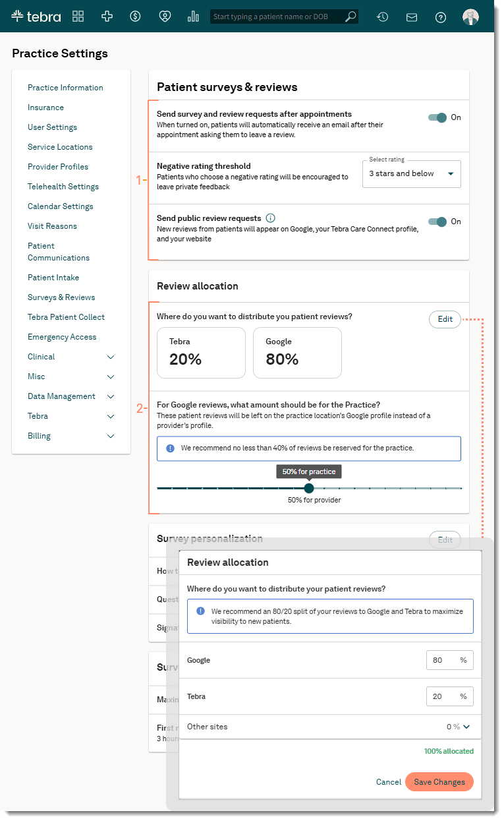
Task: Expand the Misc settings section
Action: 111,377
